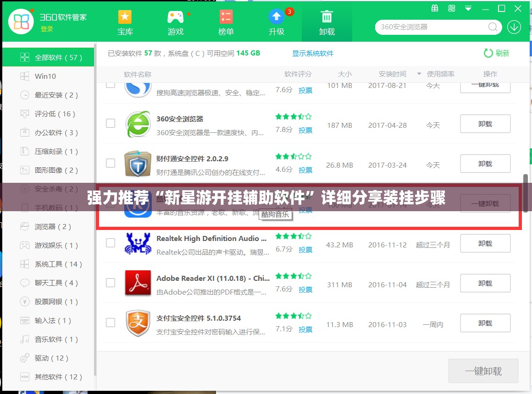Click the Adobe Reader icon
Screen dimensions: 532x394
(138, 283)
